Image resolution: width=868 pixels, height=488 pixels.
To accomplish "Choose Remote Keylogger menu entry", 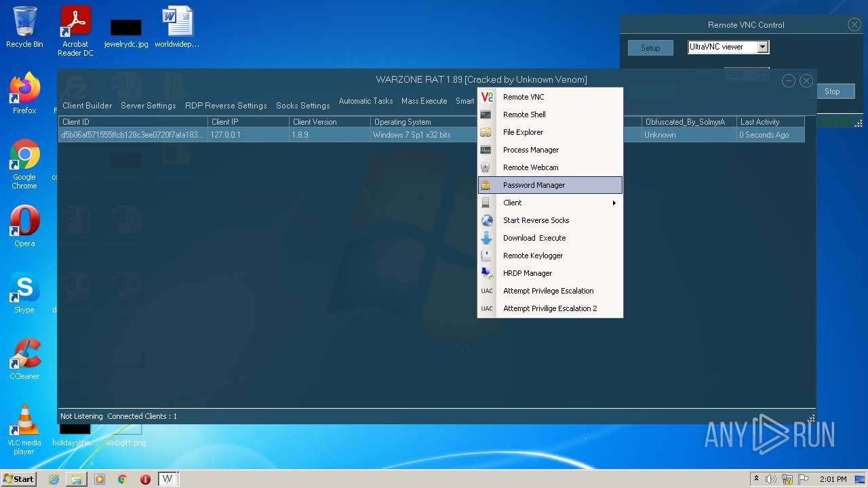I will point(550,256).
